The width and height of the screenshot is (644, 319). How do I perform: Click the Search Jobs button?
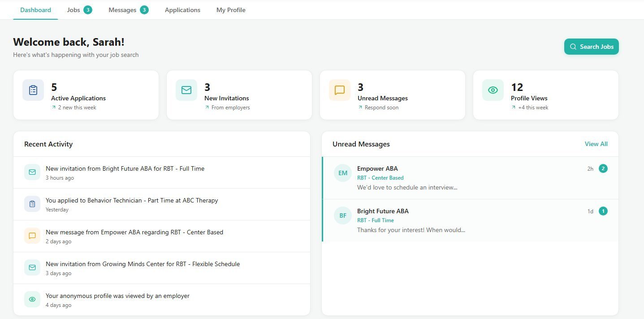tap(591, 47)
